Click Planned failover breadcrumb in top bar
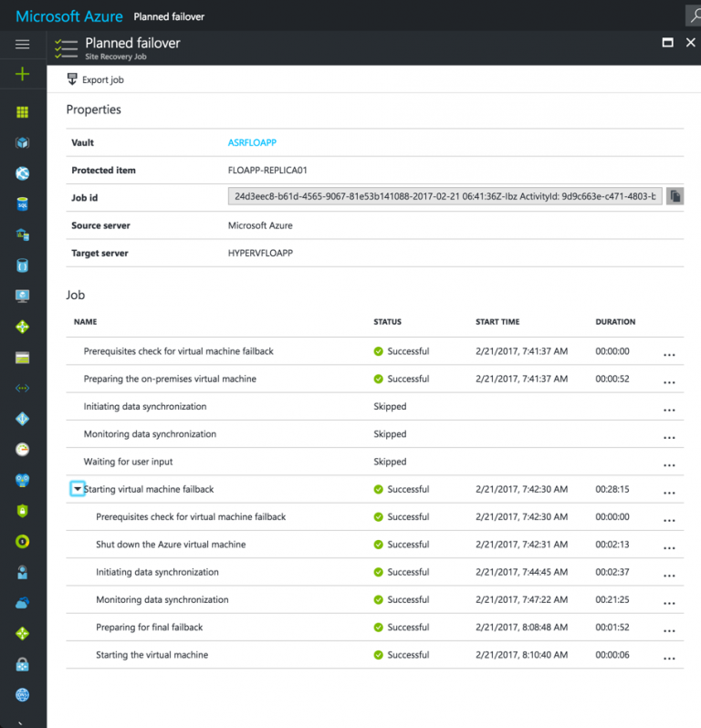 (169, 16)
